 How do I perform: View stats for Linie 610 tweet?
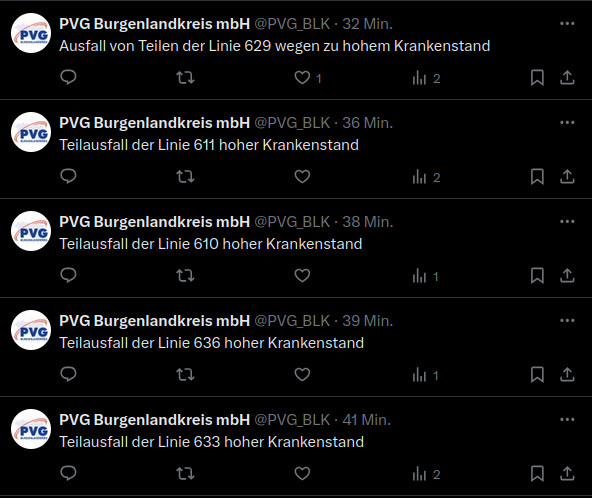click(x=426, y=276)
